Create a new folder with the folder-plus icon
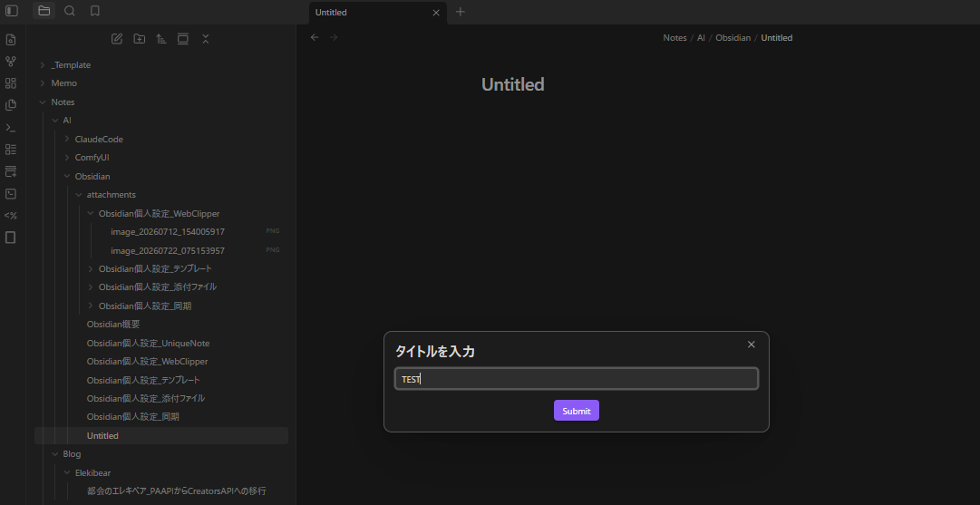 (140, 39)
